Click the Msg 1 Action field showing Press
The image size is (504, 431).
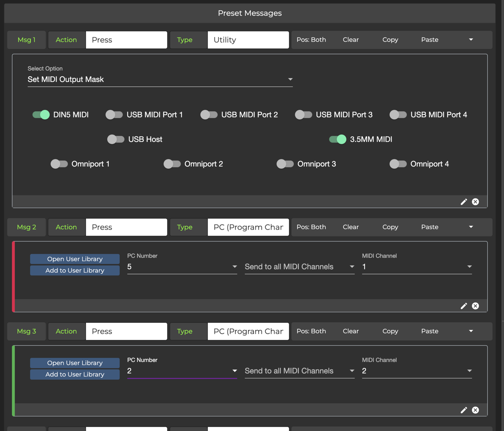[126, 40]
